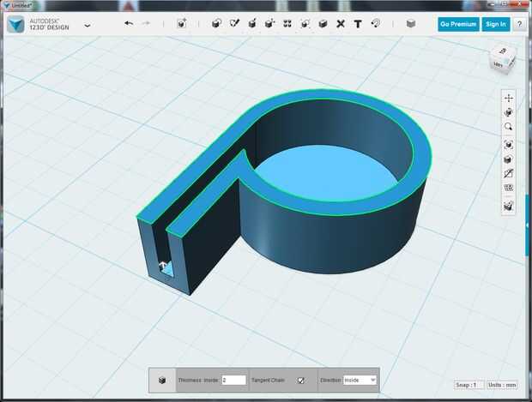Select the Orbit navigation tool
Viewport: 532px width, 402px height.
pos(508,112)
